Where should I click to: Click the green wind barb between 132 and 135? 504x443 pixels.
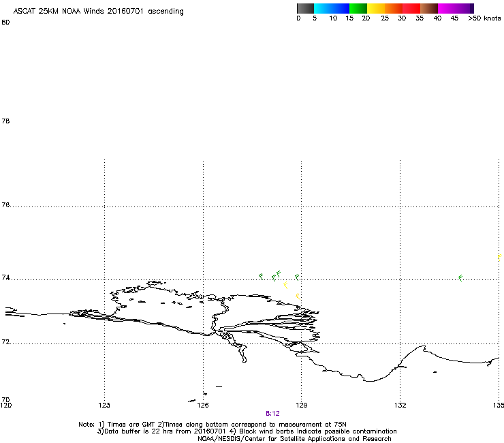pyautogui.click(x=460, y=278)
